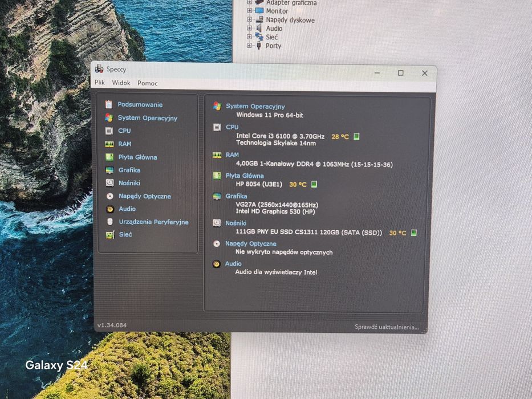The height and width of the screenshot is (399, 532).
Task: Click the RAM heading in summary panel
Action: (x=233, y=155)
